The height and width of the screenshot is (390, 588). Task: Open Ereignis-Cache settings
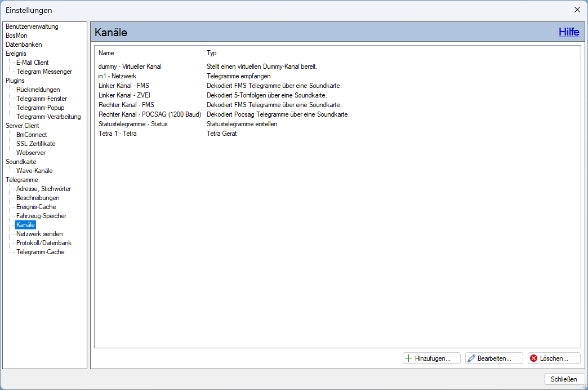coord(36,207)
